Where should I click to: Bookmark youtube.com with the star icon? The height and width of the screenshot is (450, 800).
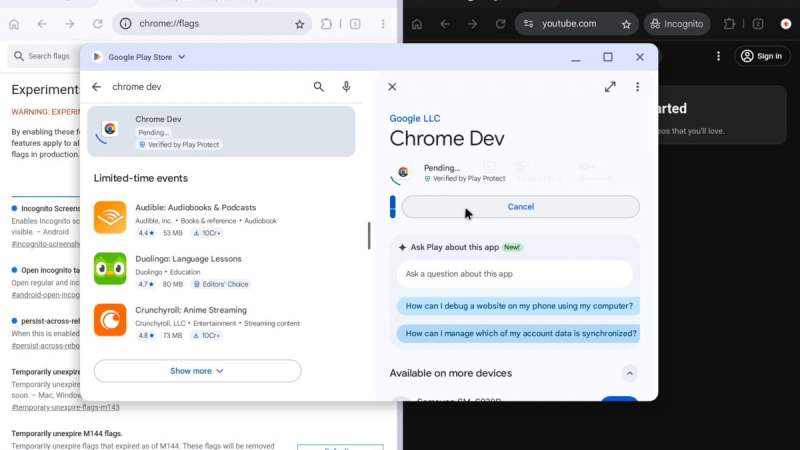point(626,24)
